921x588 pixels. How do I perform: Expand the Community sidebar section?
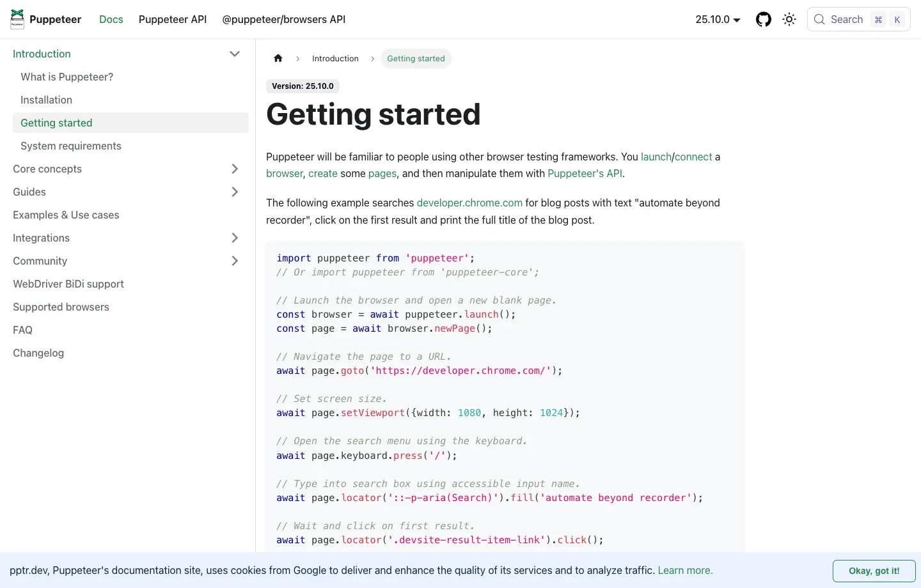(235, 261)
